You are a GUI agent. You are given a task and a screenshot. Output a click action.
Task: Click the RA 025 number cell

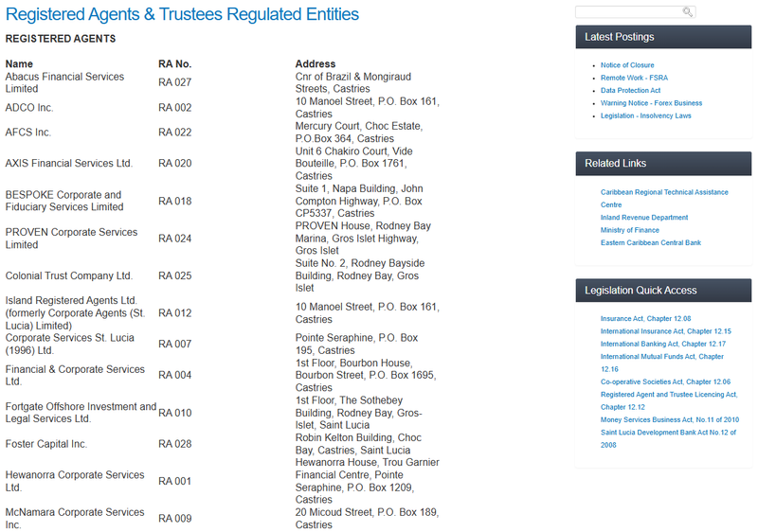click(x=174, y=275)
